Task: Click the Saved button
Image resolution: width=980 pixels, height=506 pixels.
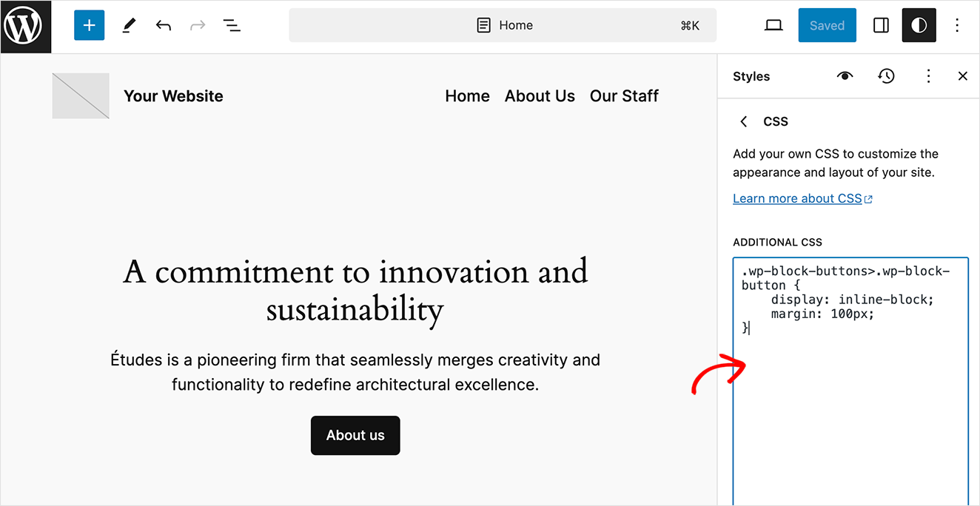Action: tap(827, 24)
